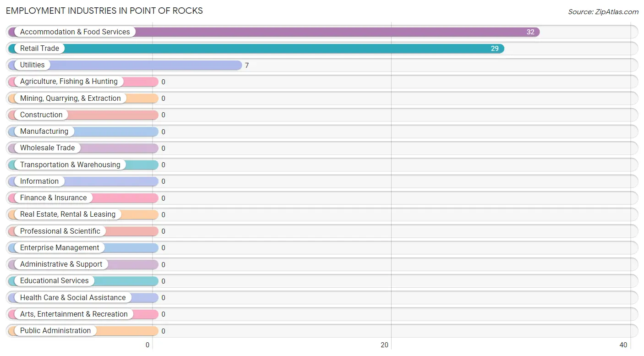Select the Retail Trade bar label
Screen dimensions: 644x356
tap(39, 49)
